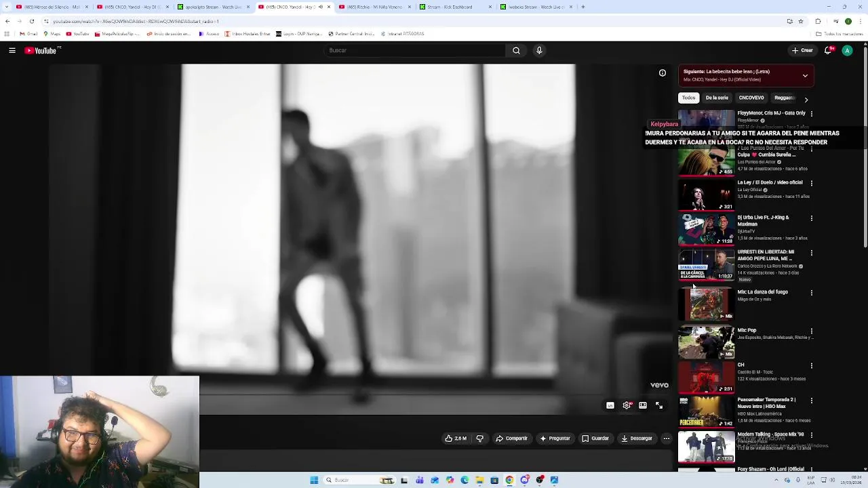
Task: Open Microsoft Edge from the taskbar
Action: pyautogui.click(x=465, y=480)
